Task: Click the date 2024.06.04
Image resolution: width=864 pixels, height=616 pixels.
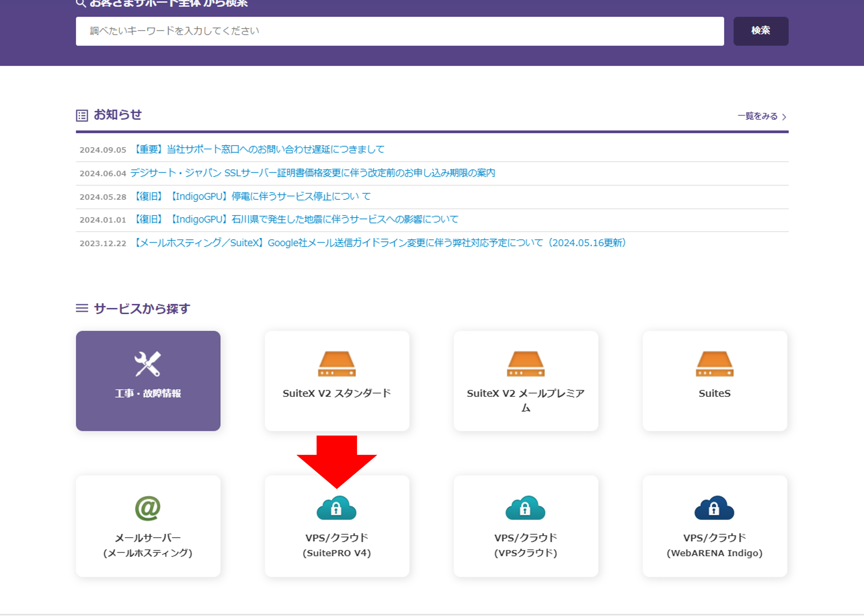Action: pos(103,174)
